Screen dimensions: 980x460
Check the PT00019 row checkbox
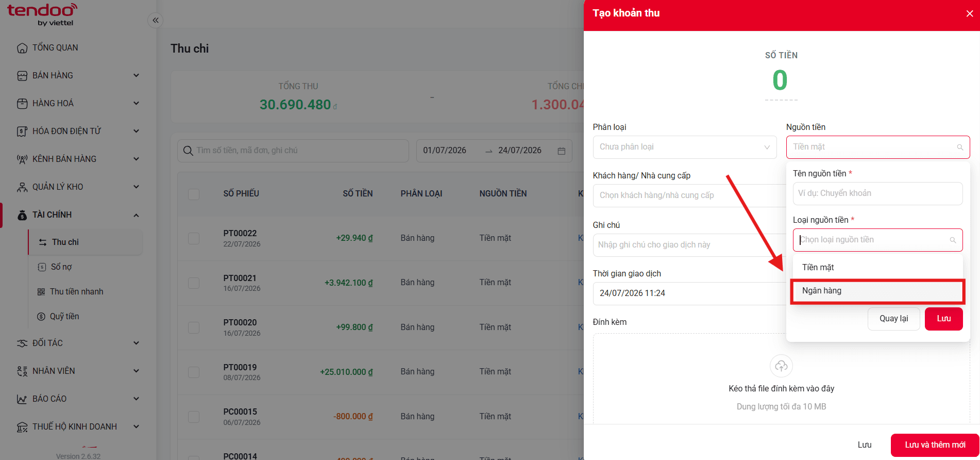(x=194, y=372)
